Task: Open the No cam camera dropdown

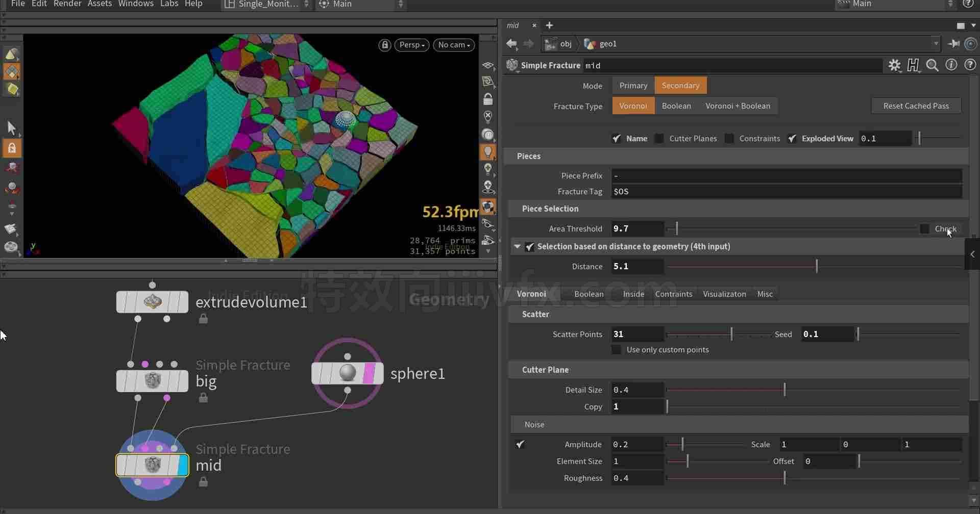Action: pyautogui.click(x=454, y=45)
